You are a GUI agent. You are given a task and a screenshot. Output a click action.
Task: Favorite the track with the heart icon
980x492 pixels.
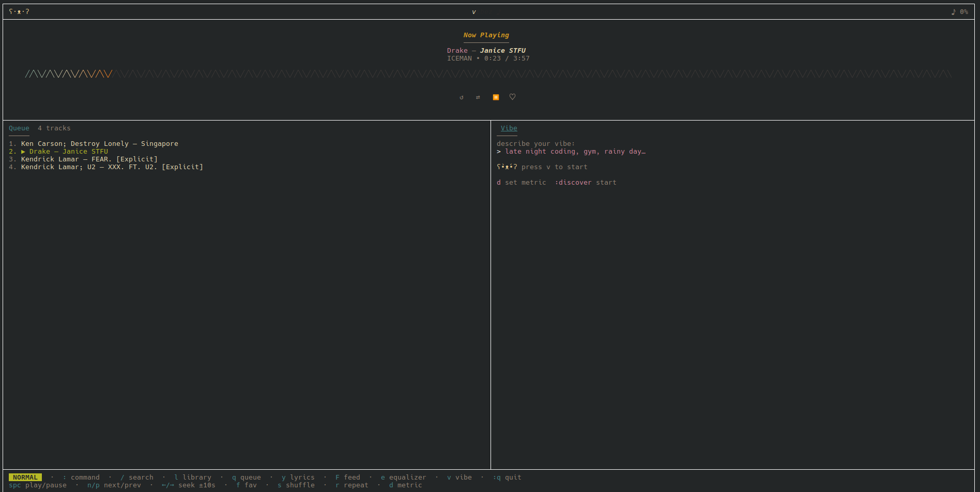click(512, 97)
